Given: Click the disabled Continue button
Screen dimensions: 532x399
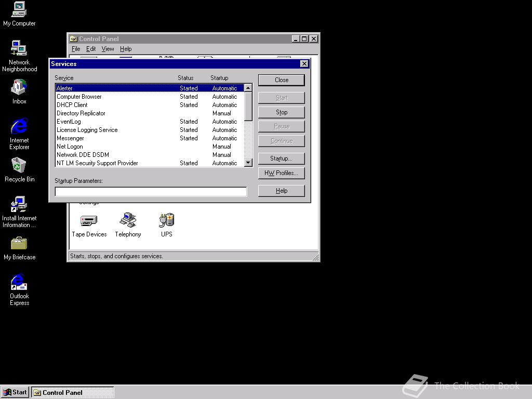Looking at the screenshot, I should click(281, 141).
